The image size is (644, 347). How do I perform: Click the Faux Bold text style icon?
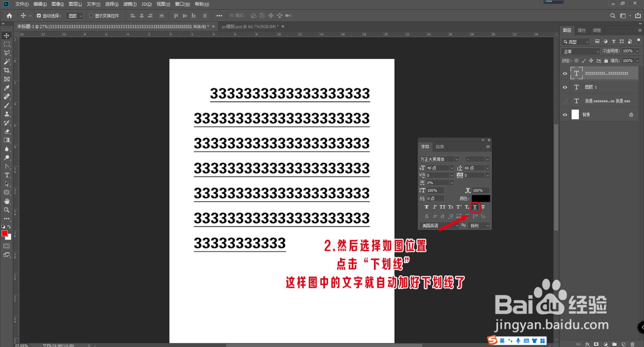[x=427, y=207]
